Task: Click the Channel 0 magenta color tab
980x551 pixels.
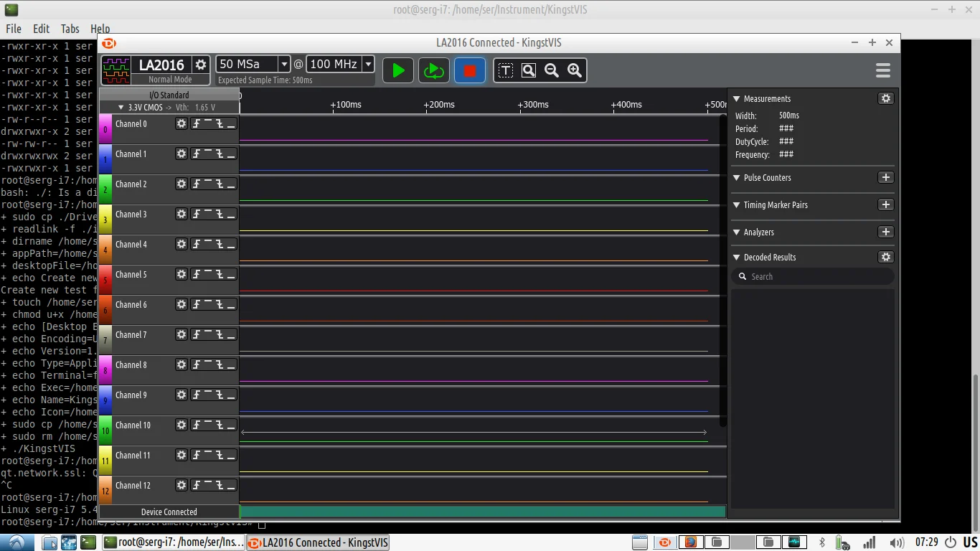Action: click(x=105, y=130)
